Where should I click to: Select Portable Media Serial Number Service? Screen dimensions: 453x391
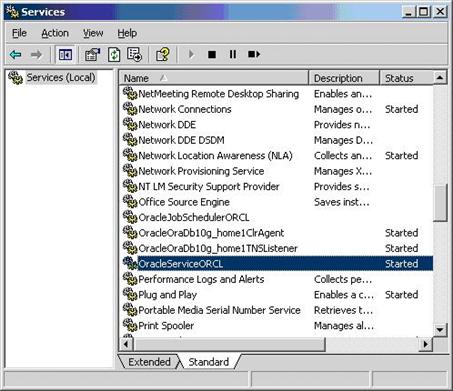pyautogui.click(x=219, y=310)
